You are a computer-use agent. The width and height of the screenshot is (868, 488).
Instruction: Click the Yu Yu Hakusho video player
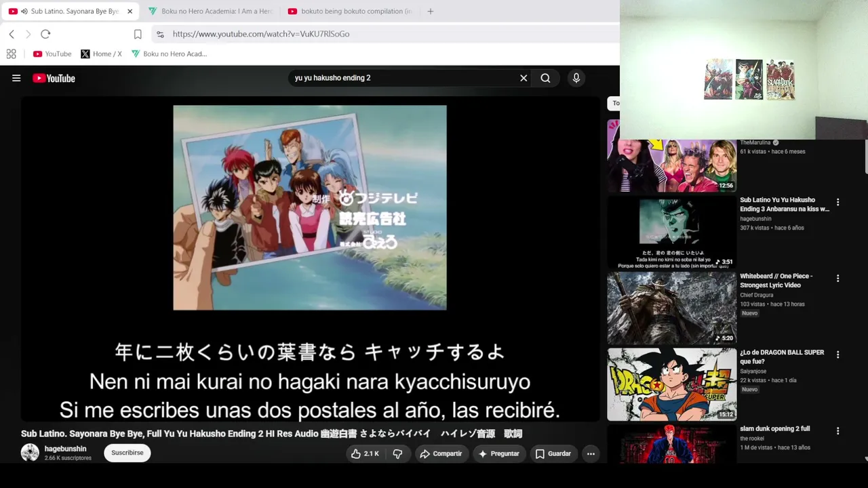(x=310, y=259)
